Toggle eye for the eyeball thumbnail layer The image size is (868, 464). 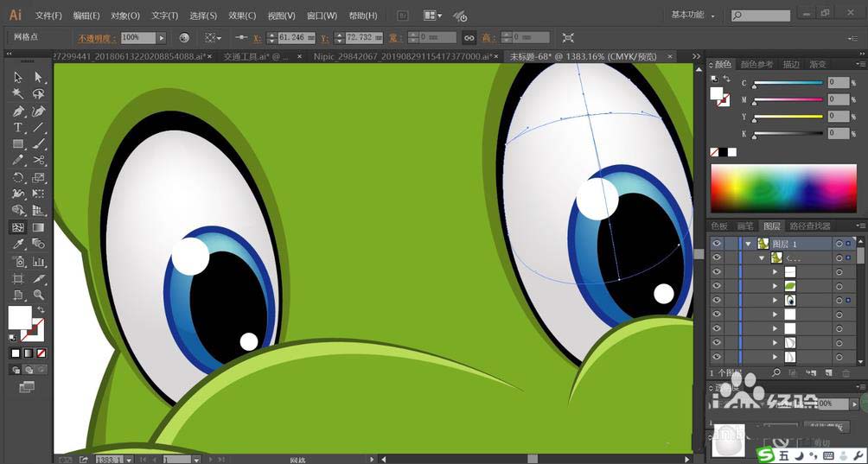(717, 301)
